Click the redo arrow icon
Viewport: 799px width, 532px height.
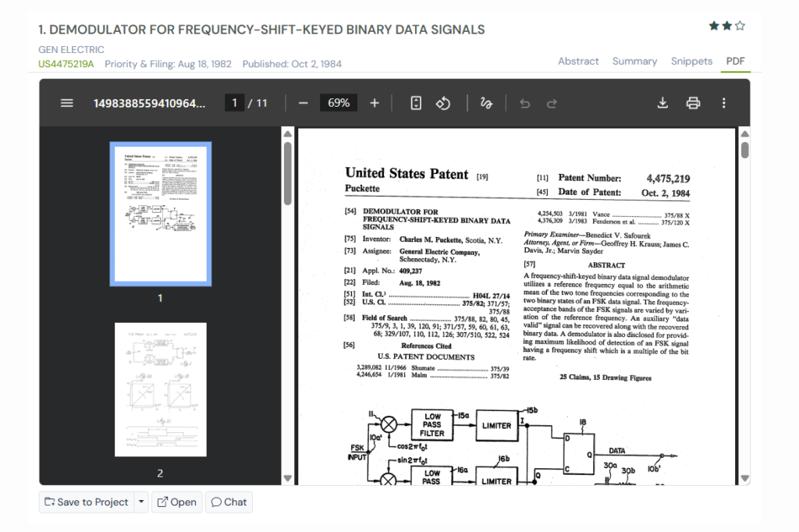[552, 102]
